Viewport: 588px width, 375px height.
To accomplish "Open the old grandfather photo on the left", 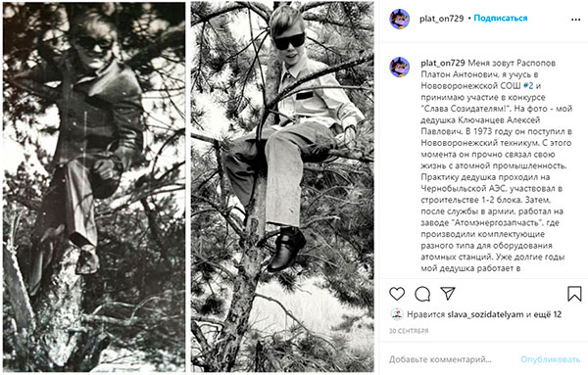I will (x=94, y=187).
